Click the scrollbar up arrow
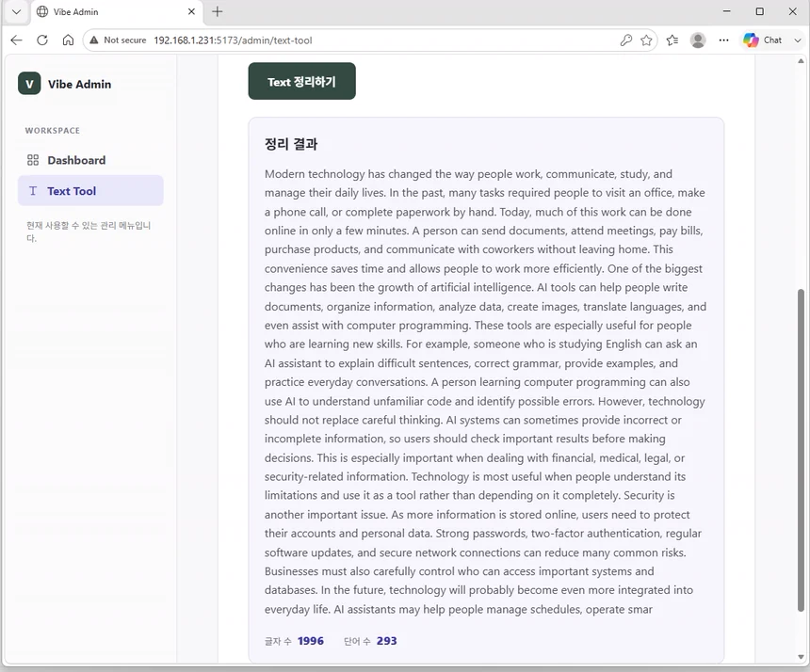 point(802,61)
